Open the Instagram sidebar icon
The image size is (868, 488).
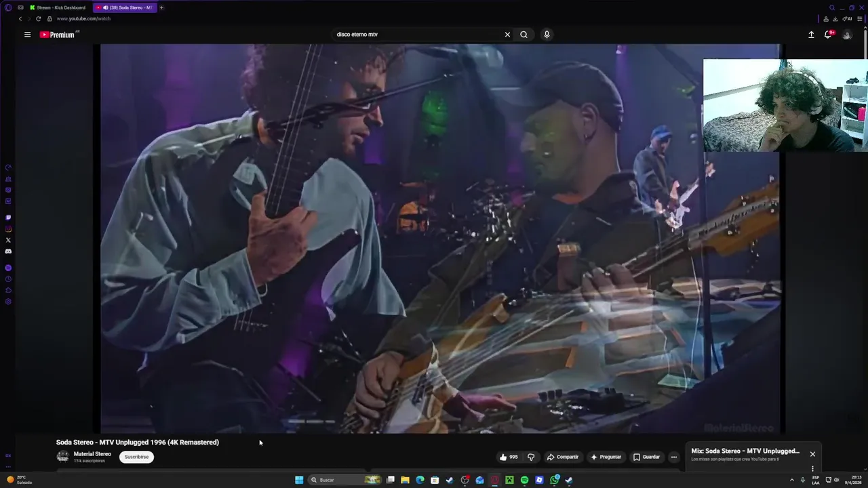(8, 229)
